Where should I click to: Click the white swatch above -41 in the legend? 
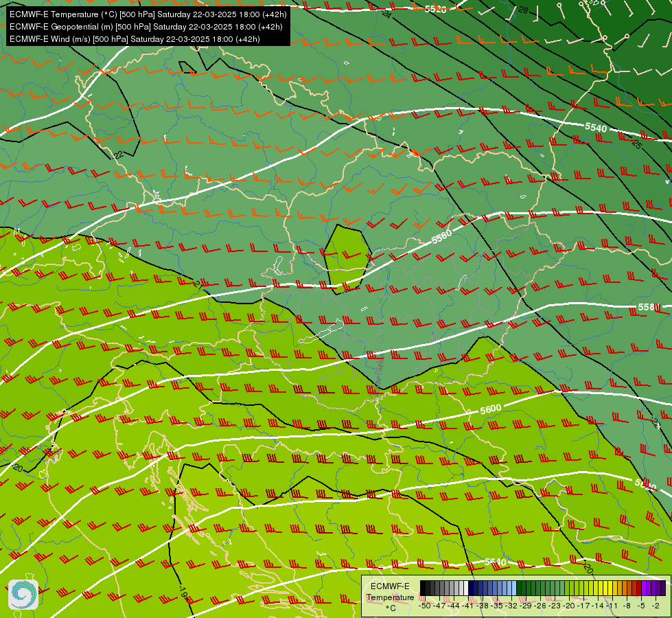tap(466, 588)
